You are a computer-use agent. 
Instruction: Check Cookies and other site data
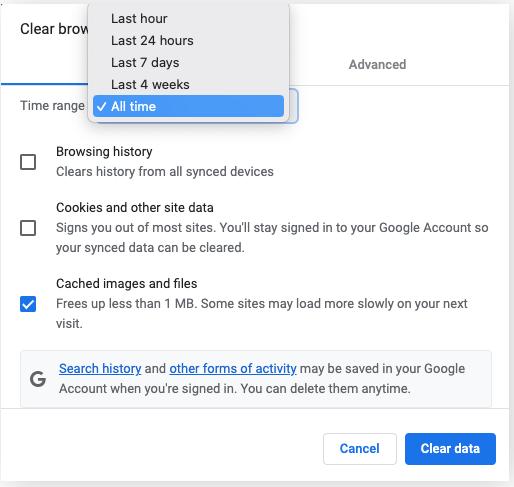[28, 228]
